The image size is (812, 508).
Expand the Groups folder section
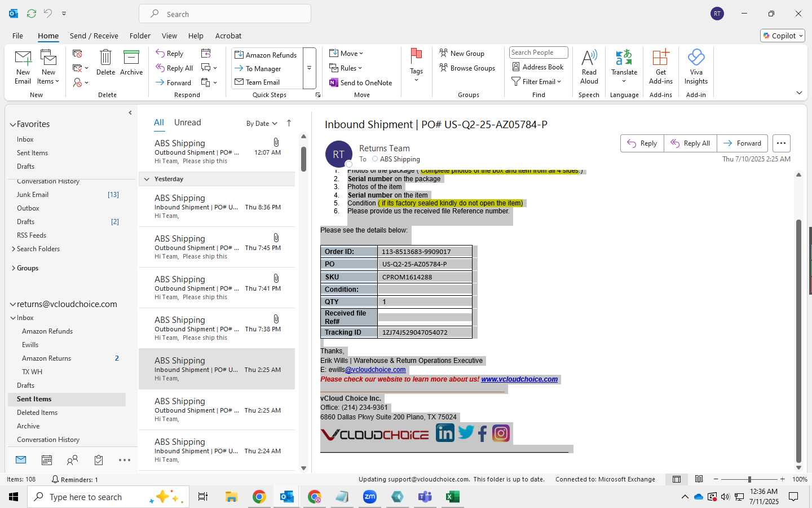pos(13,268)
